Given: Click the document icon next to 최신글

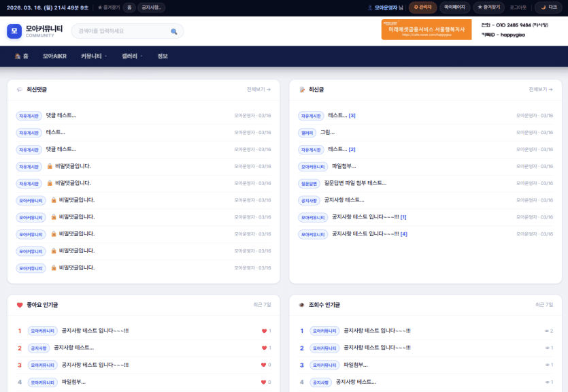Looking at the screenshot, I should coord(301,89).
